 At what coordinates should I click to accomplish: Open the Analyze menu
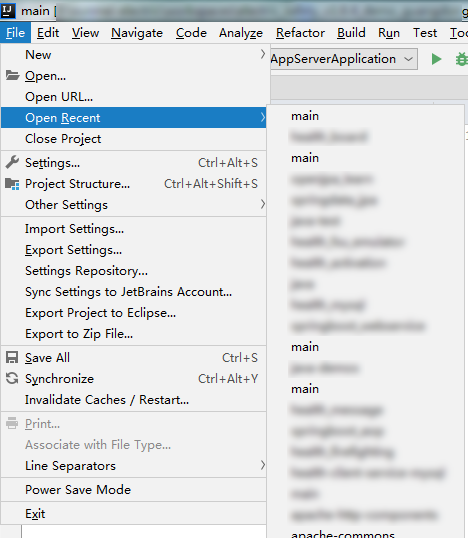[x=241, y=33]
